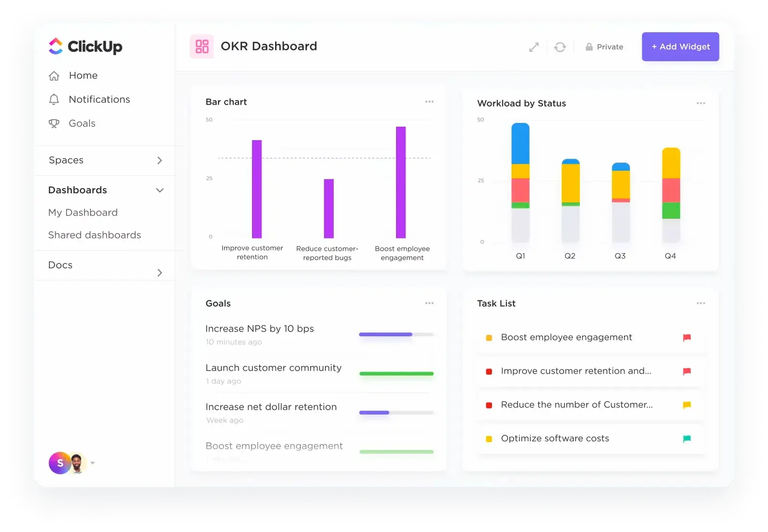Open the Task List widget options menu
The width and height of the screenshot is (768, 532).
pos(701,303)
